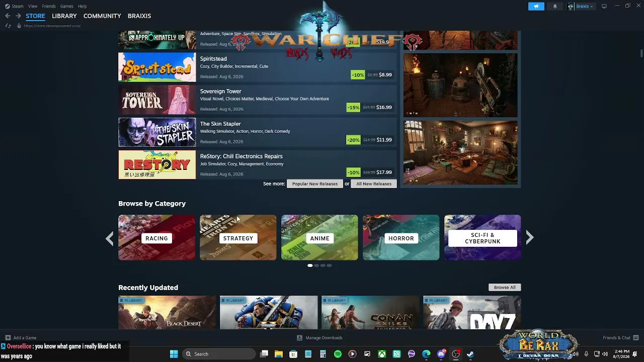
Task: Open Task View from the taskbar
Action: click(x=264, y=354)
